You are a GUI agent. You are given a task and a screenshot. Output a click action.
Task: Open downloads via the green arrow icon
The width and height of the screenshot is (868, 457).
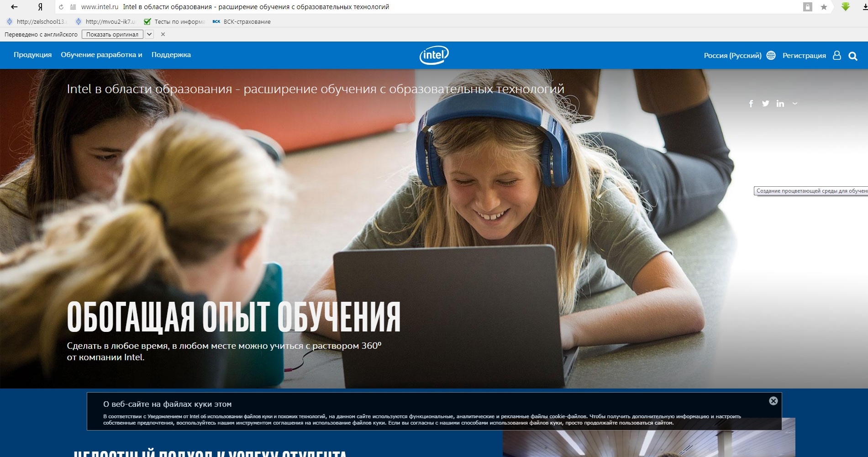(846, 6)
